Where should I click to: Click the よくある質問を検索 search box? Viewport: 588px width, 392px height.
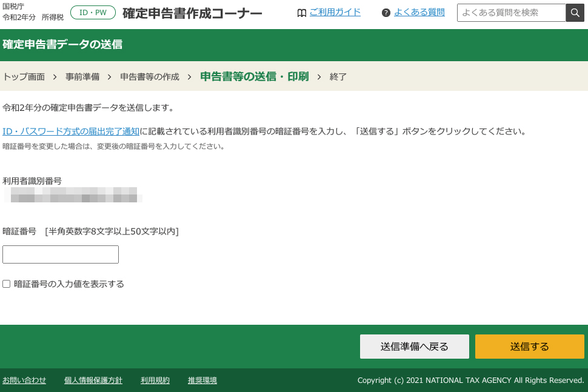[512, 12]
